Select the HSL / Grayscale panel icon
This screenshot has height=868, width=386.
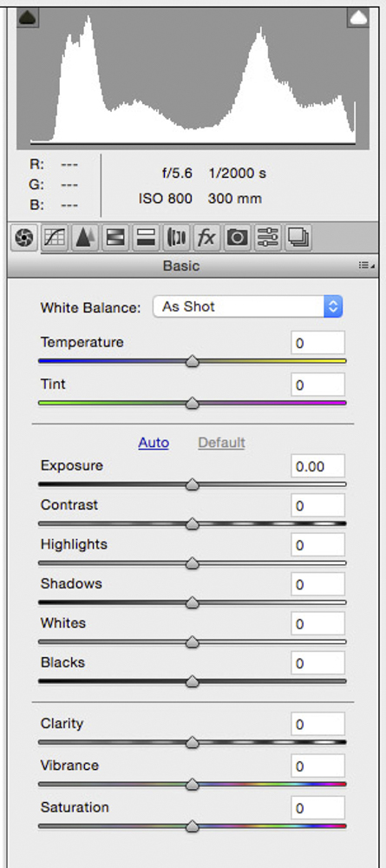point(115,238)
